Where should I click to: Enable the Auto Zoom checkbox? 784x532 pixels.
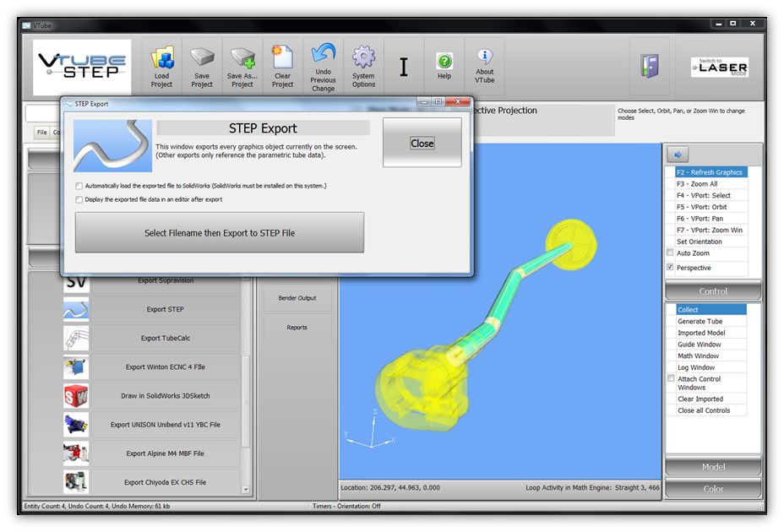(671, 252)
